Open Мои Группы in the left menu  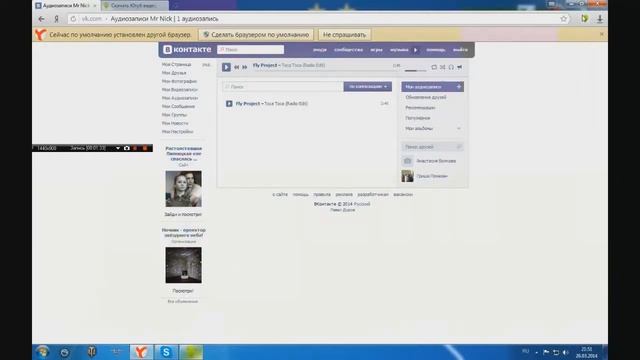[174, 115]
